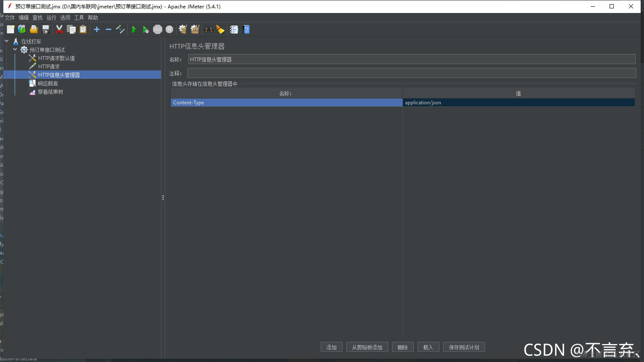Screen dimensions: 644x362
Task: Click the Clear All double-broom icon
Action: point(195,29)
